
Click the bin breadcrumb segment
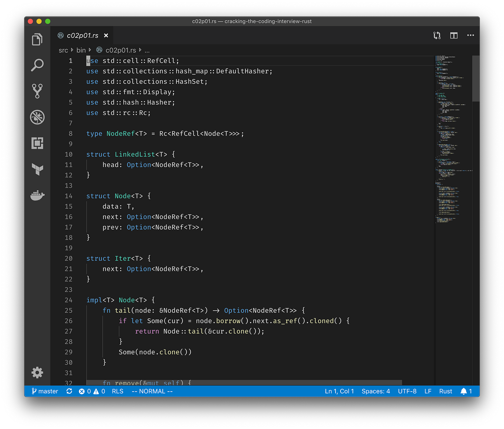point(81,50)
